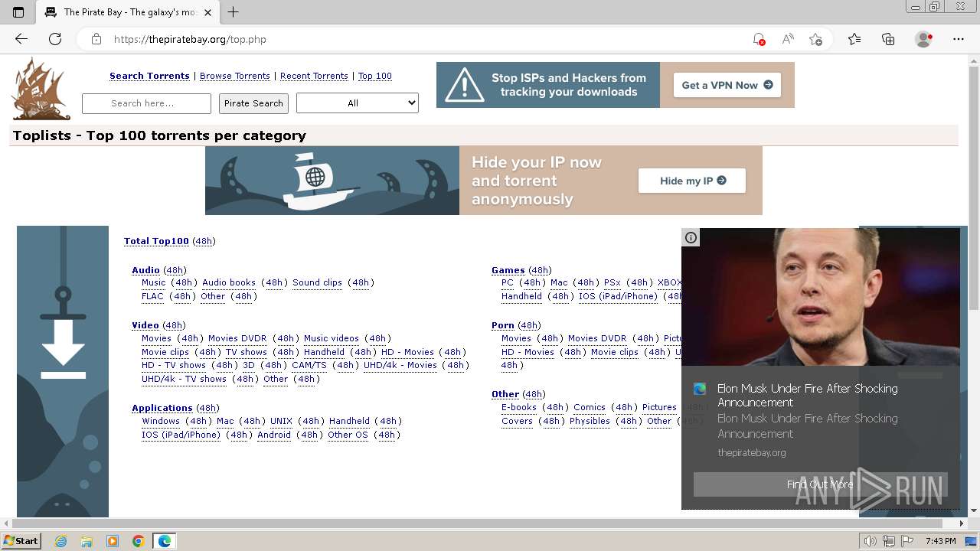The width and height of the screenshot is (980, 551).
Task: Click the download arrow sidebar banner
Action: [x=63, y=371]
